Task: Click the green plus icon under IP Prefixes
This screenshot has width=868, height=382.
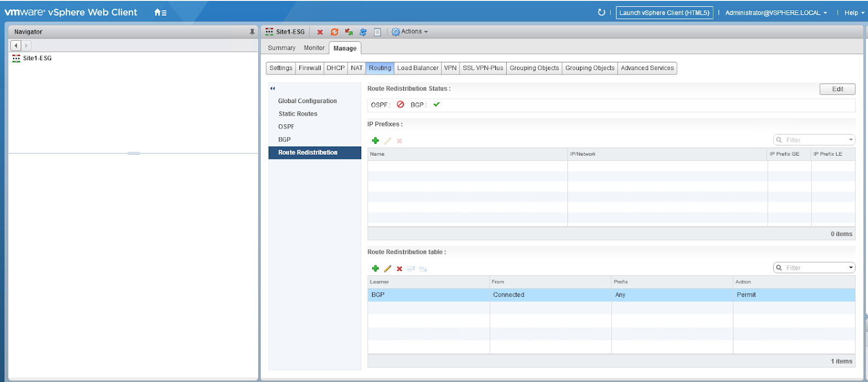Action: click(375, 141)
